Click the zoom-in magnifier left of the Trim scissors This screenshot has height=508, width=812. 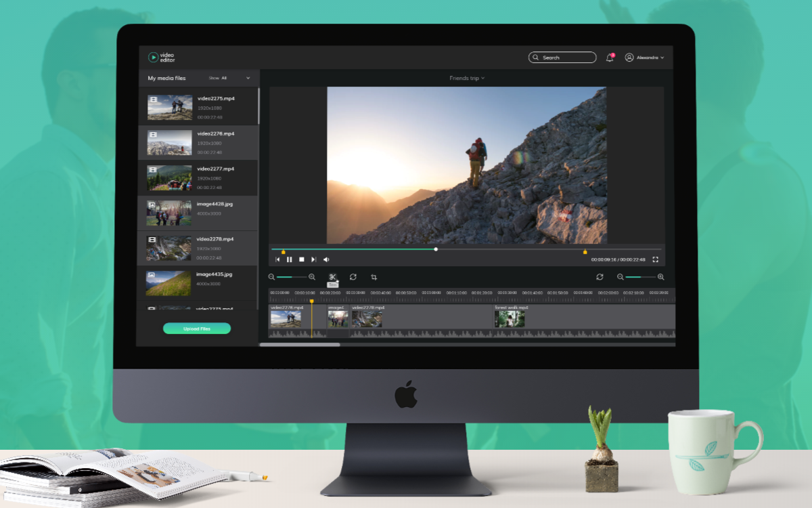tap(312, 277)
